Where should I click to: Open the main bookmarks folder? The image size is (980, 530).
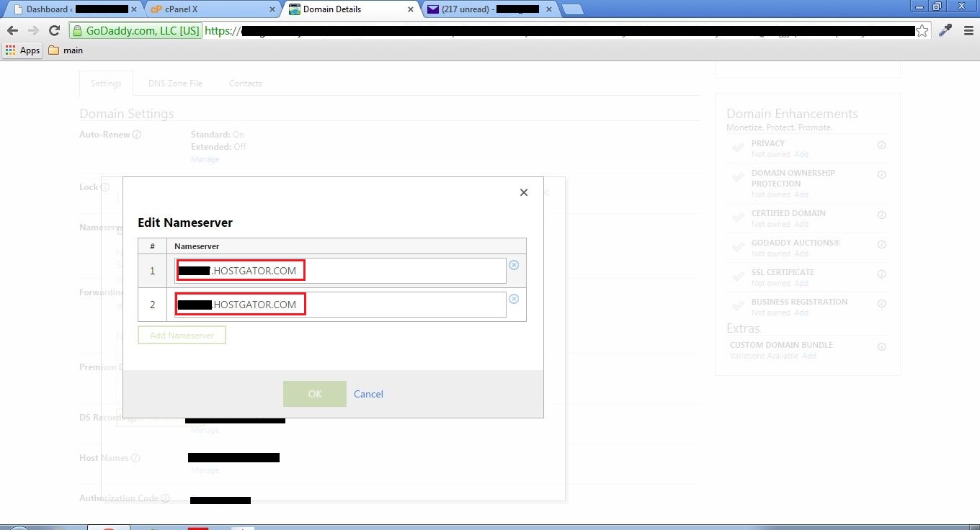(x=66, y=50)
